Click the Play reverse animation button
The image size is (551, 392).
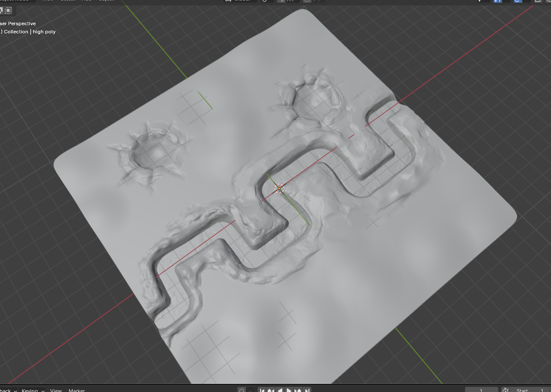(x=280, y=390)
